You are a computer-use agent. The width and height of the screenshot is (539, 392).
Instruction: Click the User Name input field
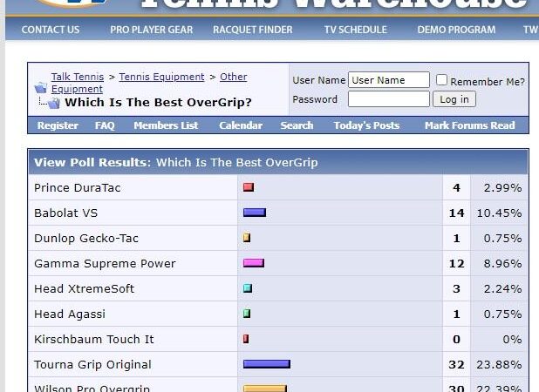[x=388, y=80]
